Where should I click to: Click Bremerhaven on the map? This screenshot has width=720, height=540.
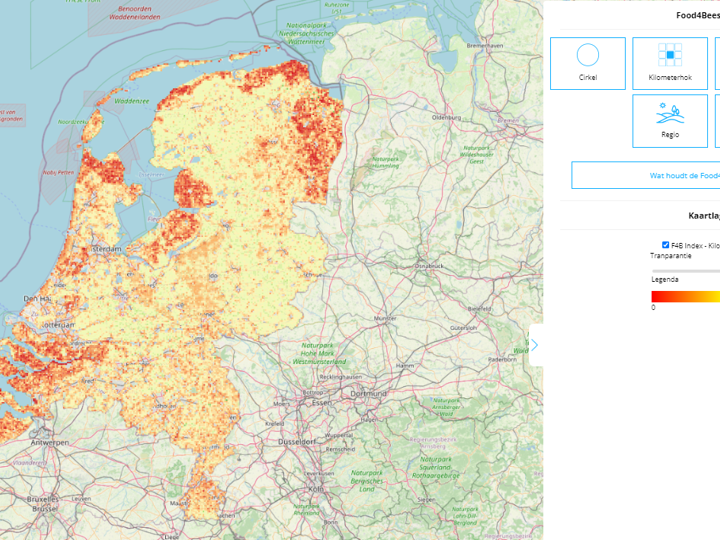(481, 45)
